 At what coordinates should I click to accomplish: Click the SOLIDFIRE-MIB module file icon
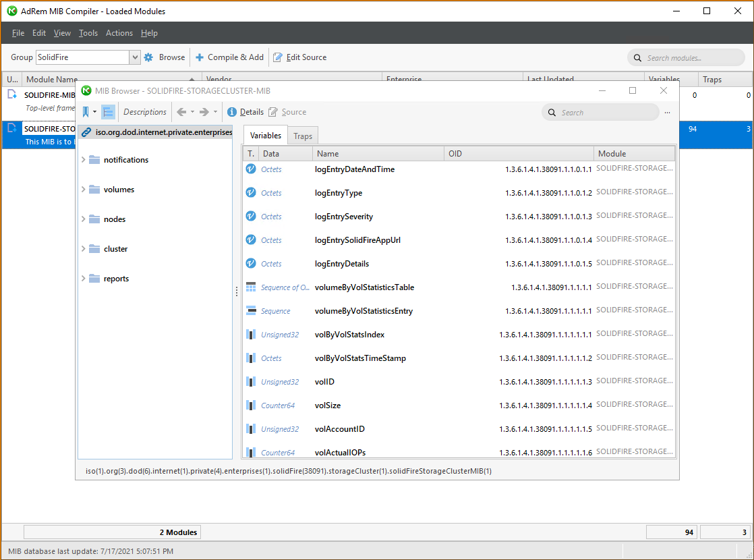pyautogui.click(x=12, y=94)
